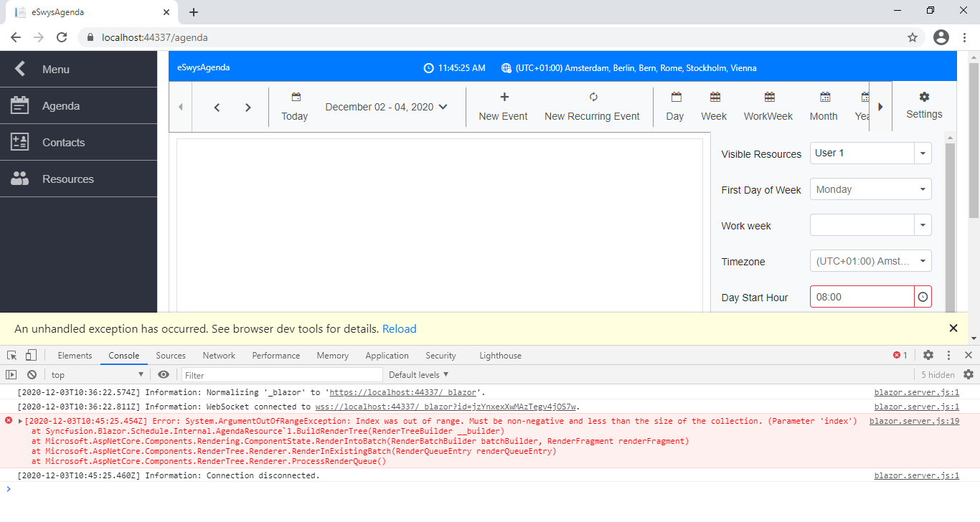Switch to Week view

pyautogui.click(x=714, y=106)
